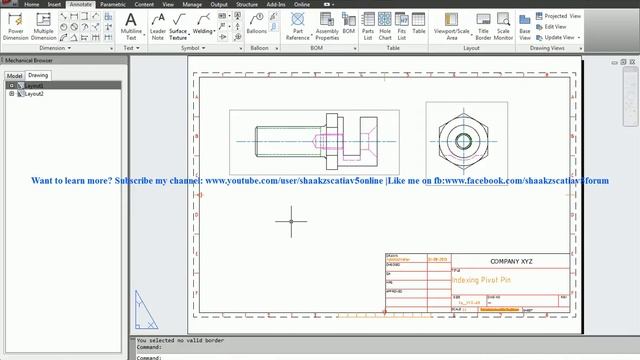Expand the Layout2 tree node
Image resolution: width=640 pixels, height=360 pixels.
pyautogui.click(x=11, y=93)
